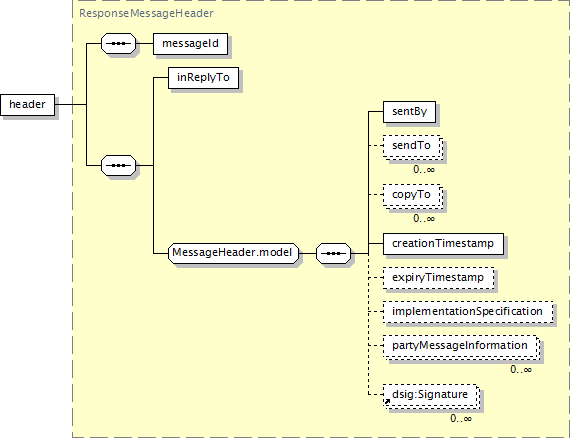Click the ResponseMessageHeader type label
The height and width of the screenshot is (438, 570).
coord(146,13)
